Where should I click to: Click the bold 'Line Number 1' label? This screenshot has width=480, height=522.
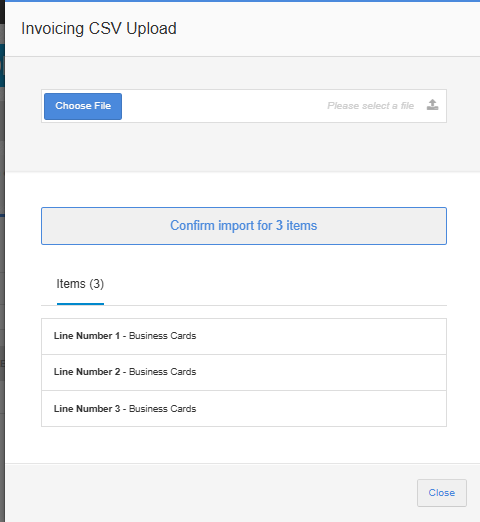pyautogui.click(x=87, y=336)
